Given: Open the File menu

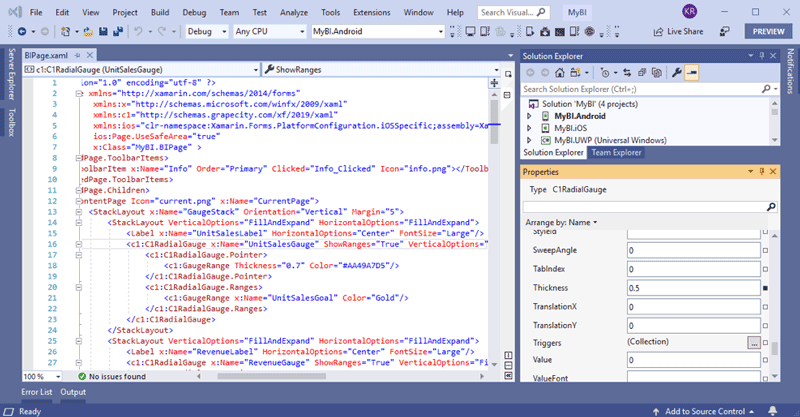Looking at the screenshot, I should click(36, 12).
